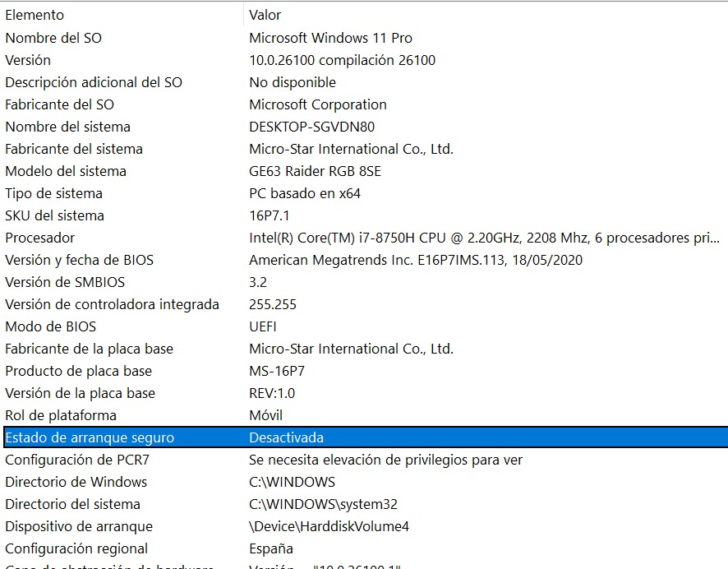728x569 pixels.
Task: Click Micro-Star value in placa base row
Action: point(351,349)
